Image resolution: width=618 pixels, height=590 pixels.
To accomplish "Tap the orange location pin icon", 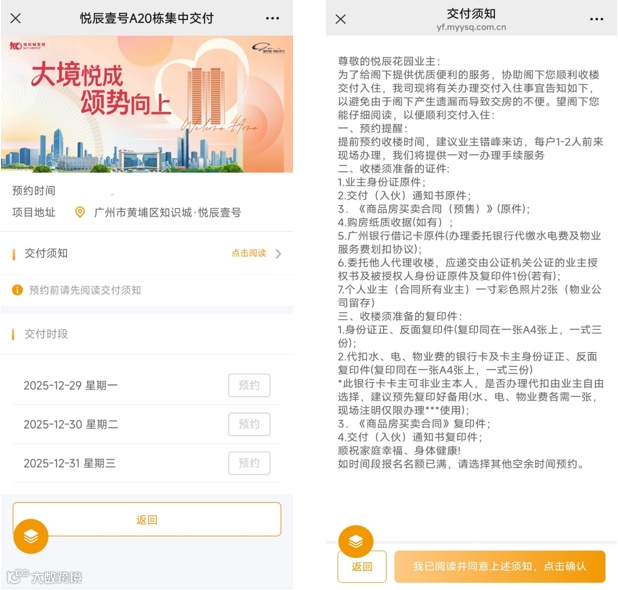I will (80, 212).
